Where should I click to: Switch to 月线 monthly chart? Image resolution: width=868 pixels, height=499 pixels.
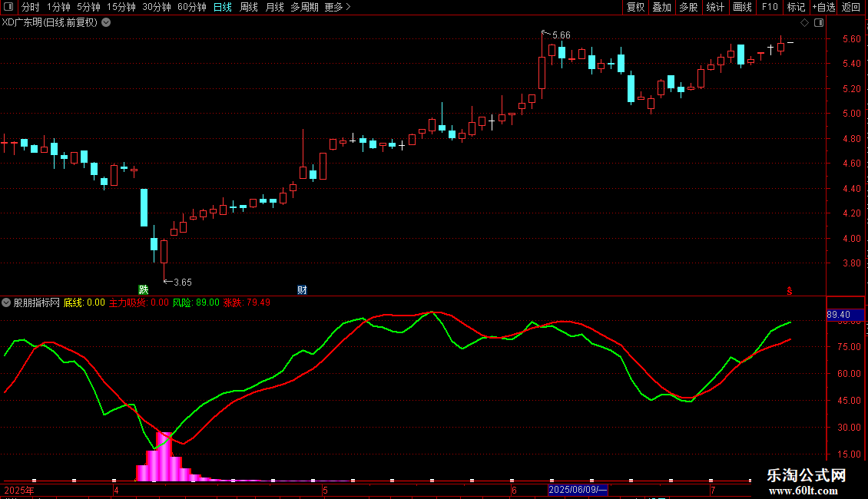click(274, 7)
